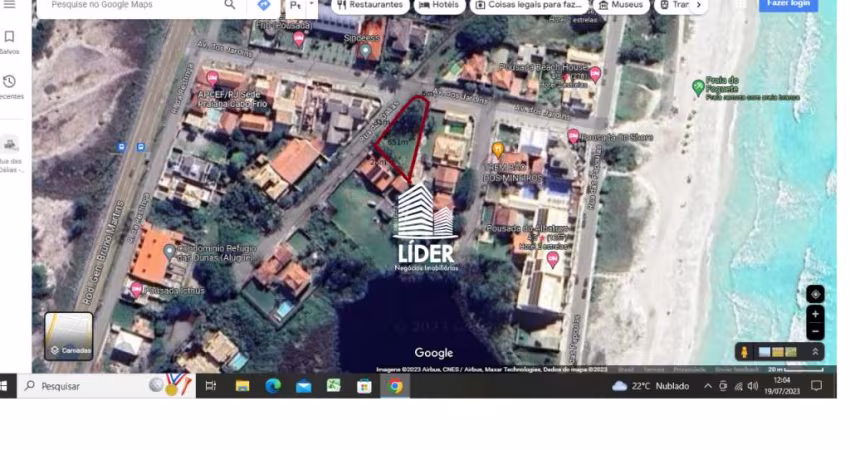850x450 pixels.
Task: Open the notifications action center
Action: click(816, 386)
